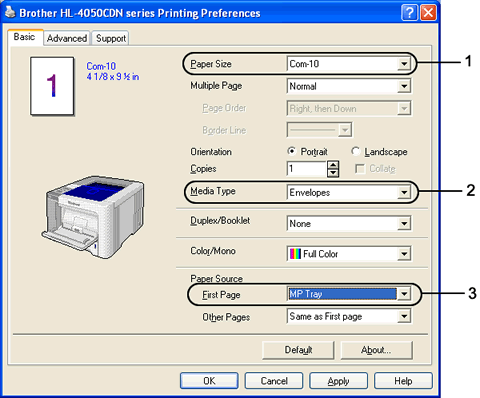
Task: Open the Other Pages paper source dropdown
Action: point(349,316)
